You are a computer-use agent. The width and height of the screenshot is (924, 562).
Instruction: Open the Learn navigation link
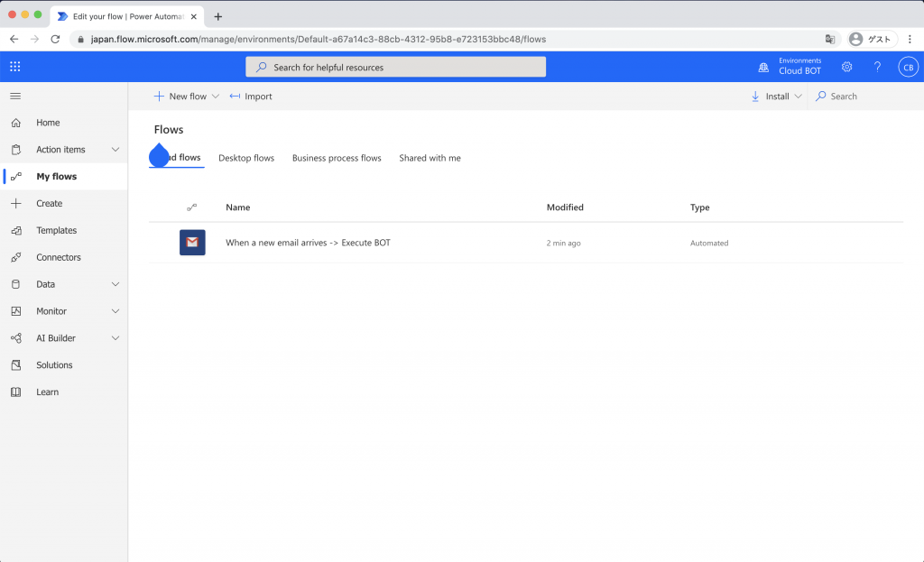[x=47, y=392]
